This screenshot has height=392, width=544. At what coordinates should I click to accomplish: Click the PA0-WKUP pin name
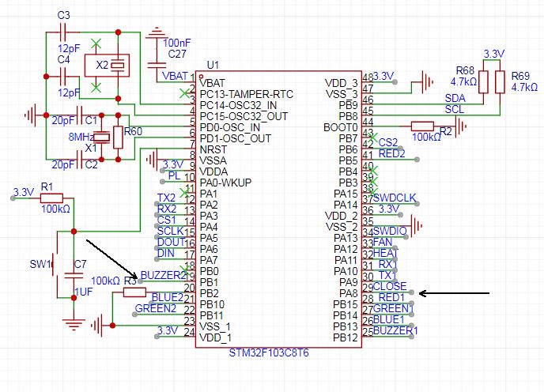point(225,183)
